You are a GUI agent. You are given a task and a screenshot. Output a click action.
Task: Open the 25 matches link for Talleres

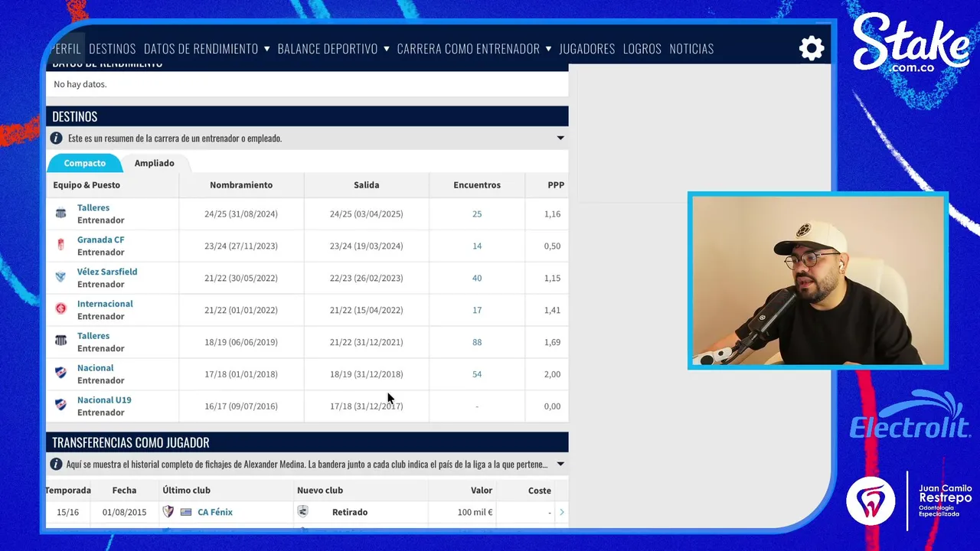coord(477,214)
